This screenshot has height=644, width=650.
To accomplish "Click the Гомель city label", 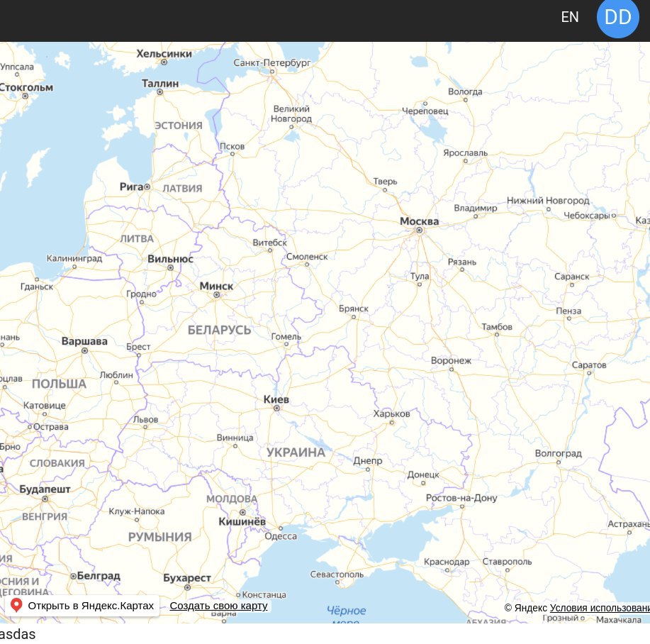I will 286,336.
